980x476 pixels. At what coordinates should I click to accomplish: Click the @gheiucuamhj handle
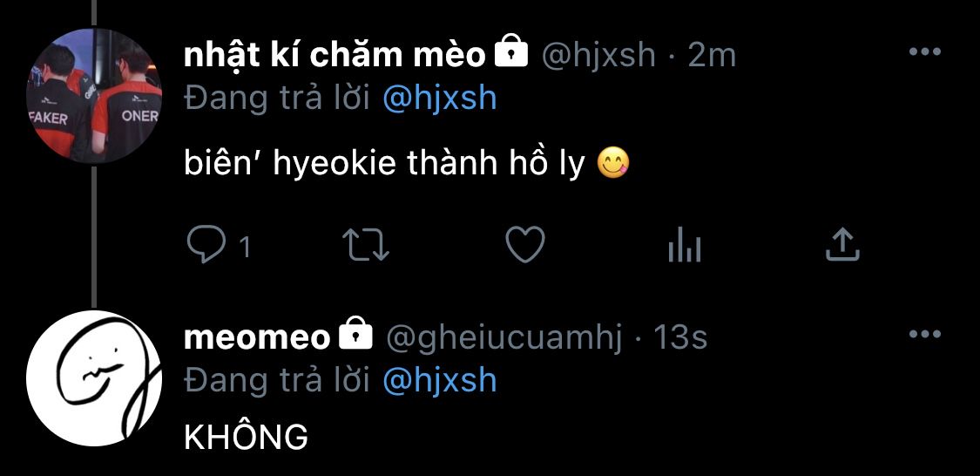pos(504,339)
